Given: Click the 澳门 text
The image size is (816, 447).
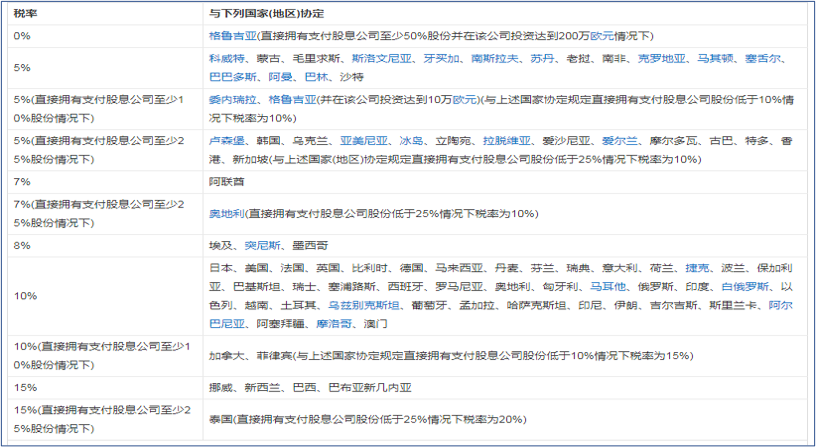Looking at the screenshot, I should click(376, 324).
